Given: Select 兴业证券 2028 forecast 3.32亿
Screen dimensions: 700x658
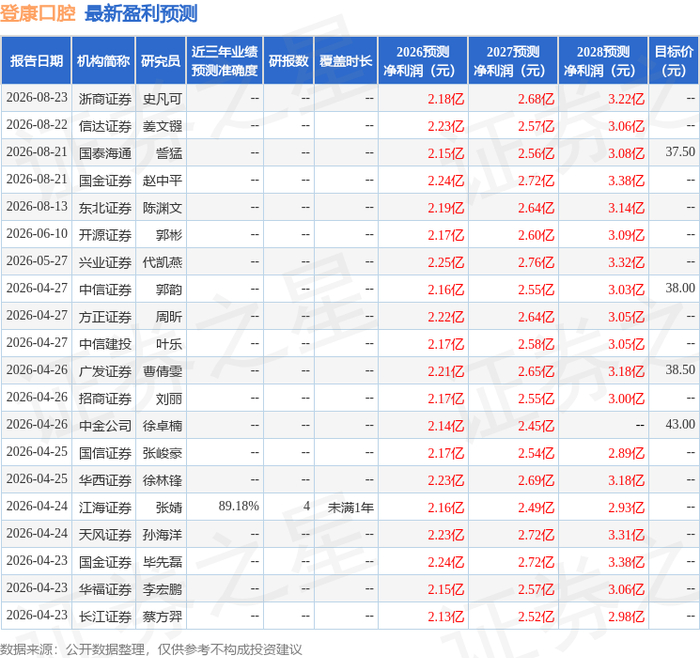Looking at the screenshot, I should coord(626,262).
